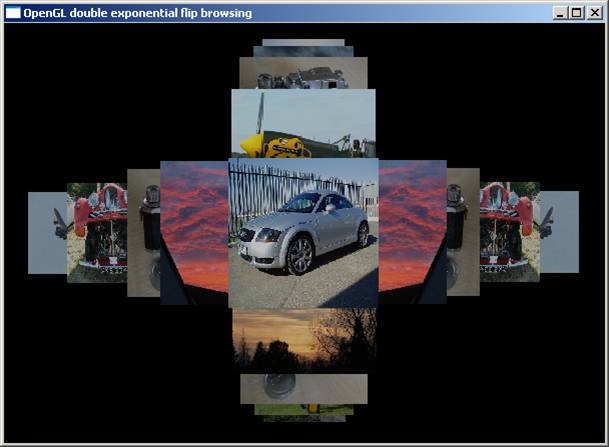Viewport: 609px width, 447px height.
Task: Pick the rightmost pale blue-gray thumbnail
Action: [560, 232]
